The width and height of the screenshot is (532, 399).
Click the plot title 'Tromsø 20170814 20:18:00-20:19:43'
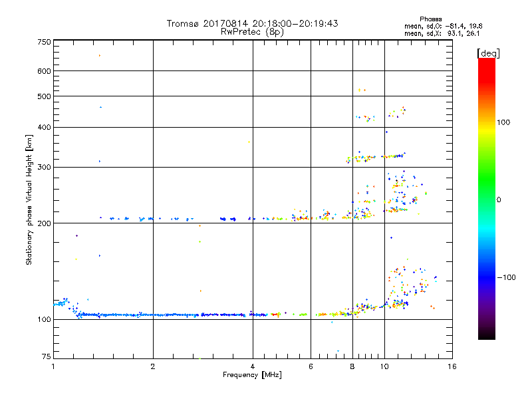252,23
